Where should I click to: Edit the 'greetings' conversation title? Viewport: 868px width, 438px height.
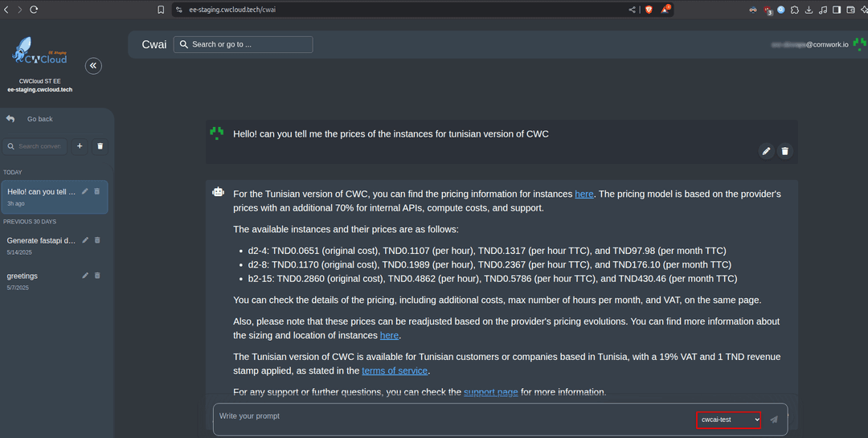[x=85, y=275]
